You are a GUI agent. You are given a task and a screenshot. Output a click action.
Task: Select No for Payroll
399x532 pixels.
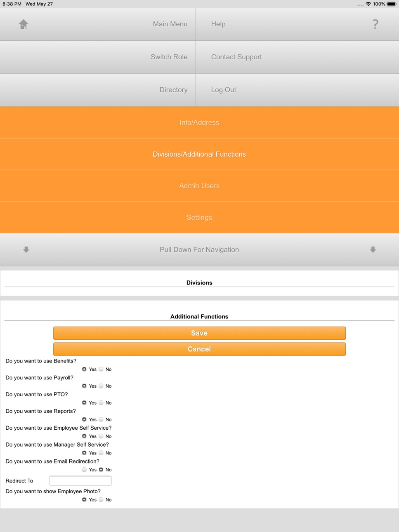click(101, 386)
